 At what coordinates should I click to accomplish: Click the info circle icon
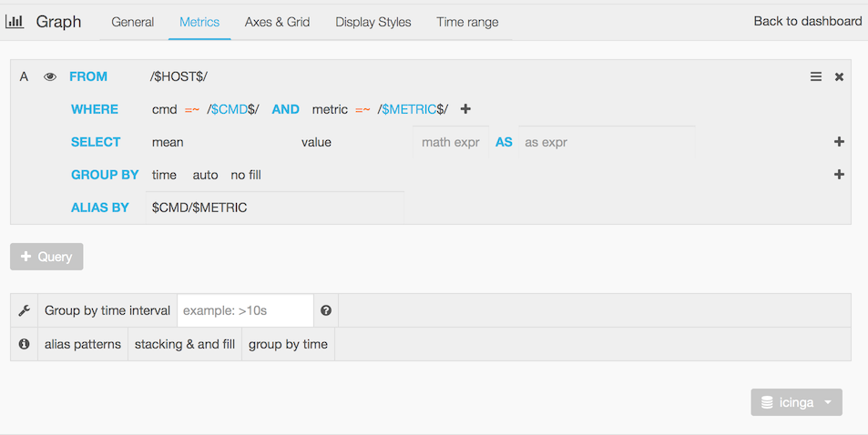click(24, 345)
